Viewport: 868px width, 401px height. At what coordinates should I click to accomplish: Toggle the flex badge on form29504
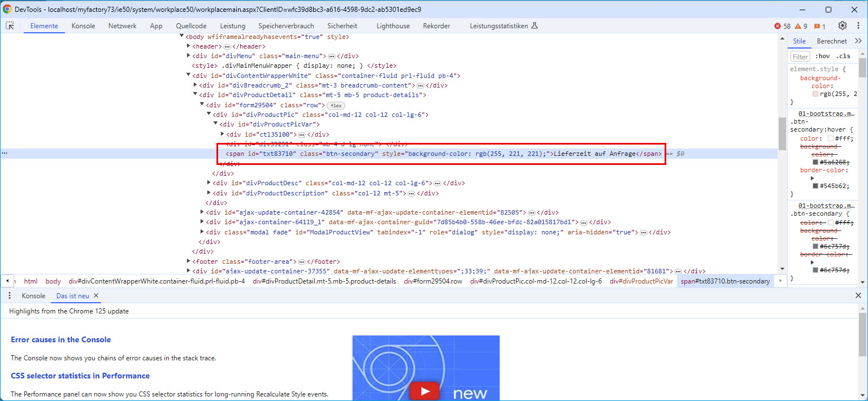(336, 106)
